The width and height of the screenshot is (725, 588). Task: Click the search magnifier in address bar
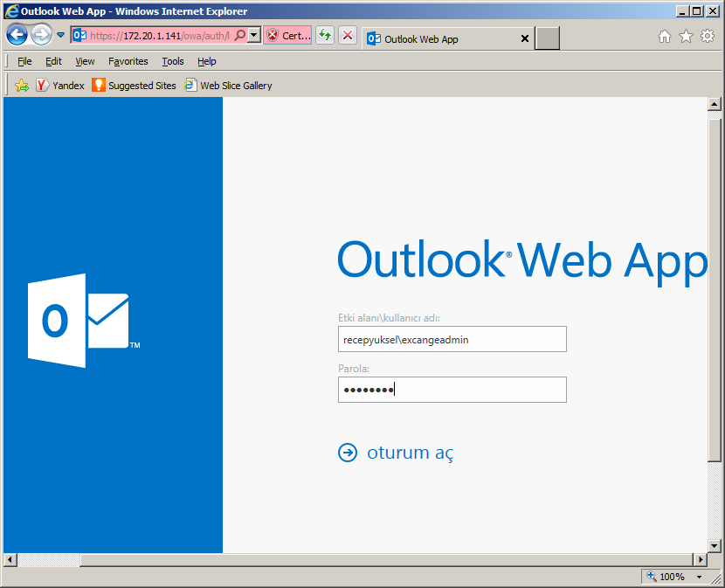pyautogui.click(x=240, y=35)
